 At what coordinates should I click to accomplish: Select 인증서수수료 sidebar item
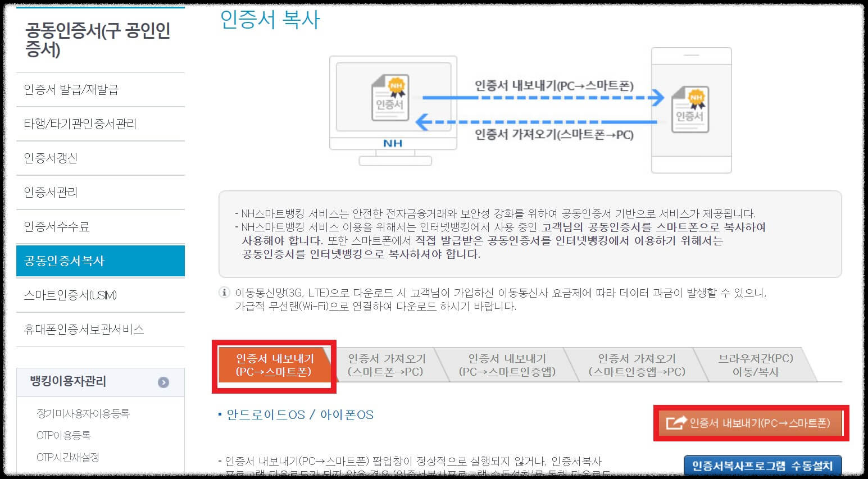pyautogui.click(x=100, y=226)
